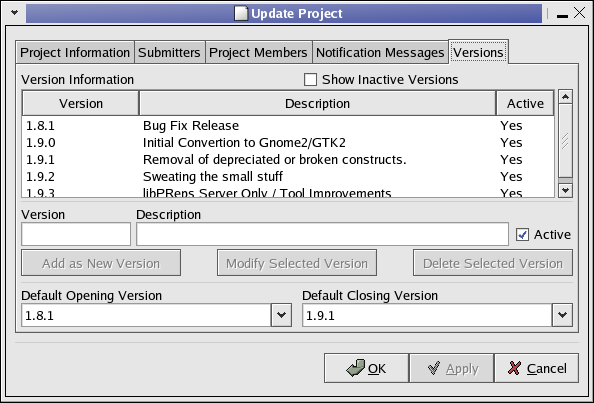Sort by Version column header

(x=81, y=103)
